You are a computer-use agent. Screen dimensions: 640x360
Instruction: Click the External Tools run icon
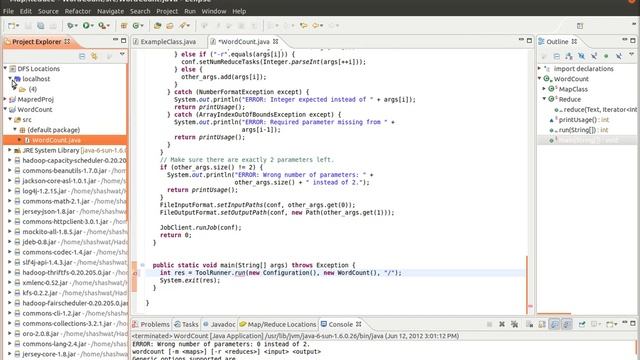[102, 26]
